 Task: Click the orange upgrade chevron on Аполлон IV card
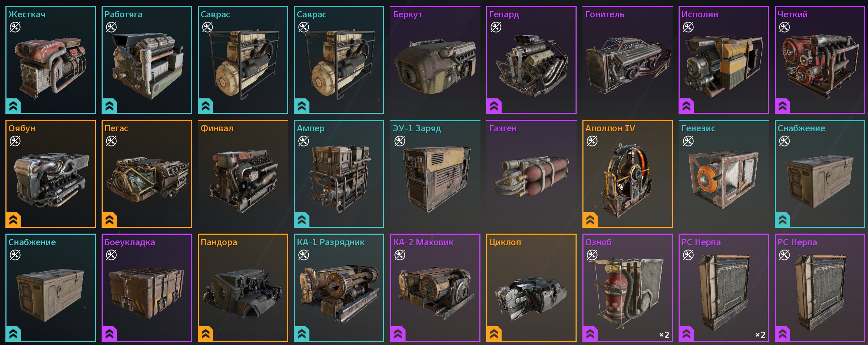(590, 220)
